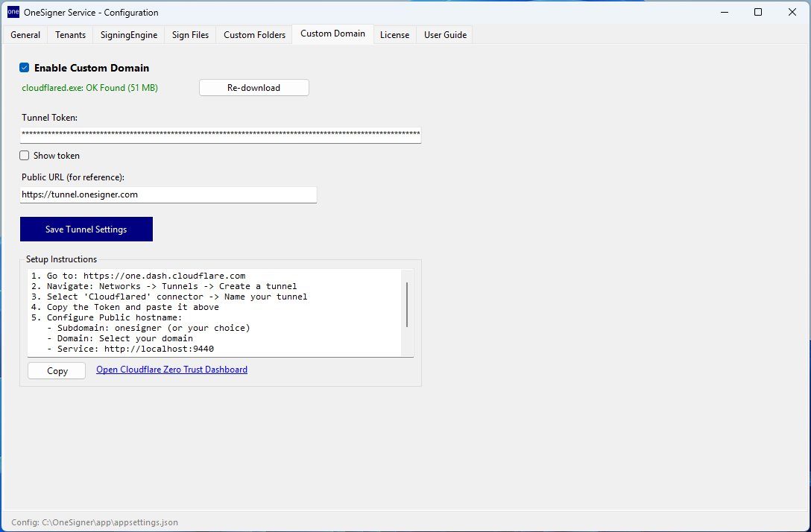Open the General tab
Viewport: 811px width, 532px height.
pos(25,34)
